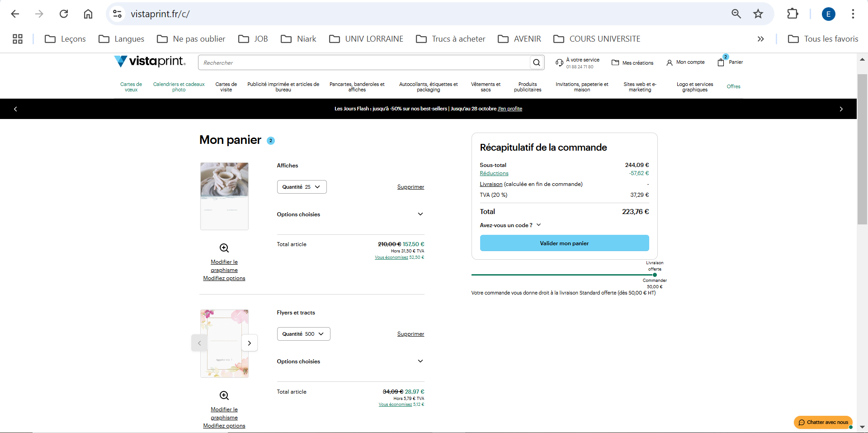Click the search magnifier icon in Rechercher field
868x433 pixels.
tap(536, 63)
